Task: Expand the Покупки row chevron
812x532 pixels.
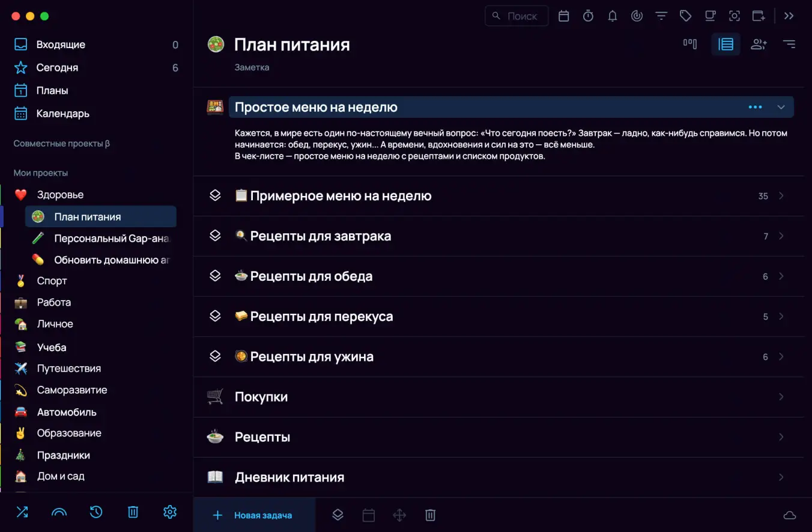Action: tap(781, 397)
